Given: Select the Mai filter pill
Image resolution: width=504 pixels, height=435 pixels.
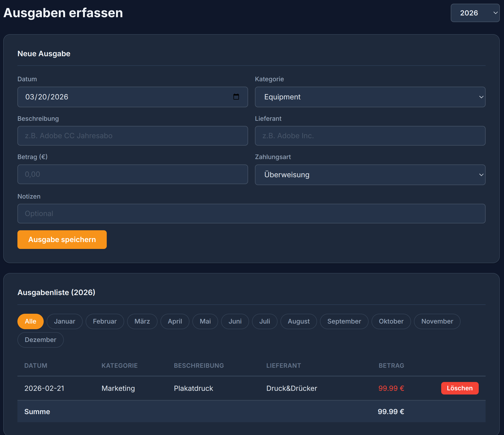Looking at the screenshot, I should coord(205,321).
